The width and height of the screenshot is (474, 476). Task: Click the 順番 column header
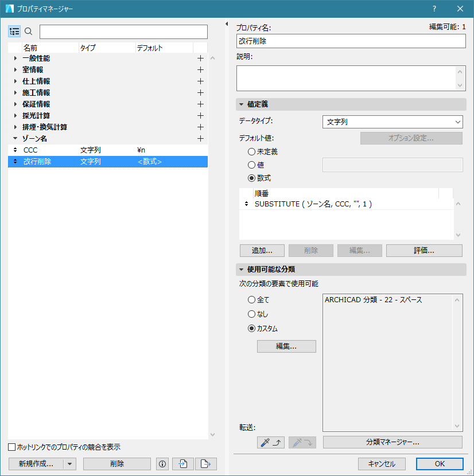[346, 193]
